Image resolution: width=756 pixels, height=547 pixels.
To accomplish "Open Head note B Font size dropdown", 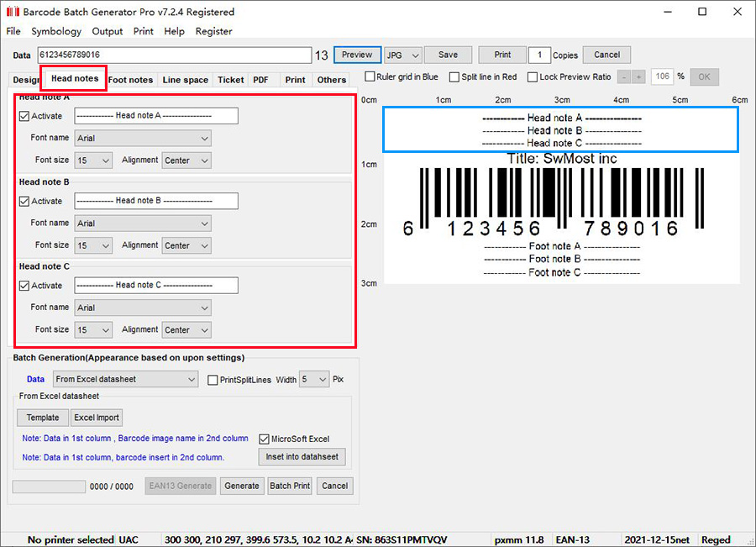I will point(93,245).
